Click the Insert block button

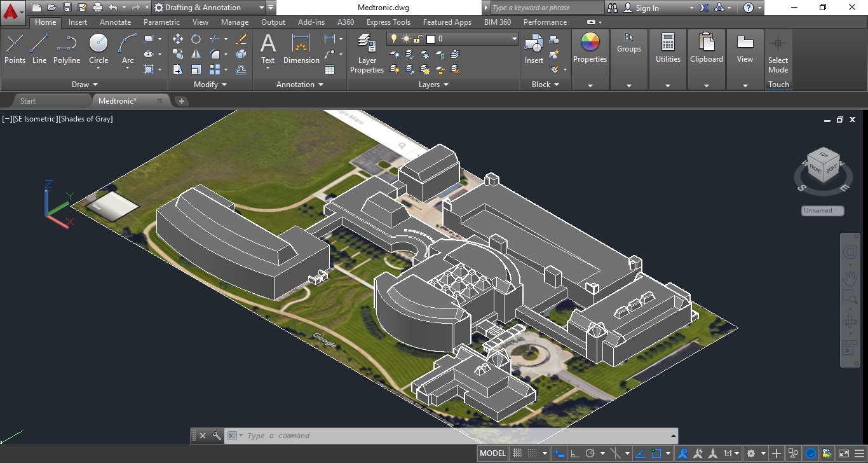[x=534, y=50]
